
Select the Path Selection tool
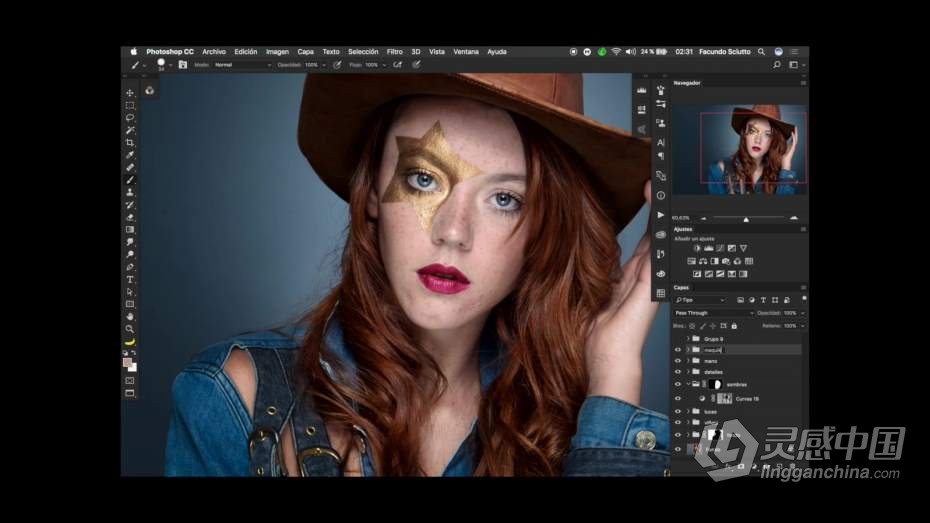130,292
